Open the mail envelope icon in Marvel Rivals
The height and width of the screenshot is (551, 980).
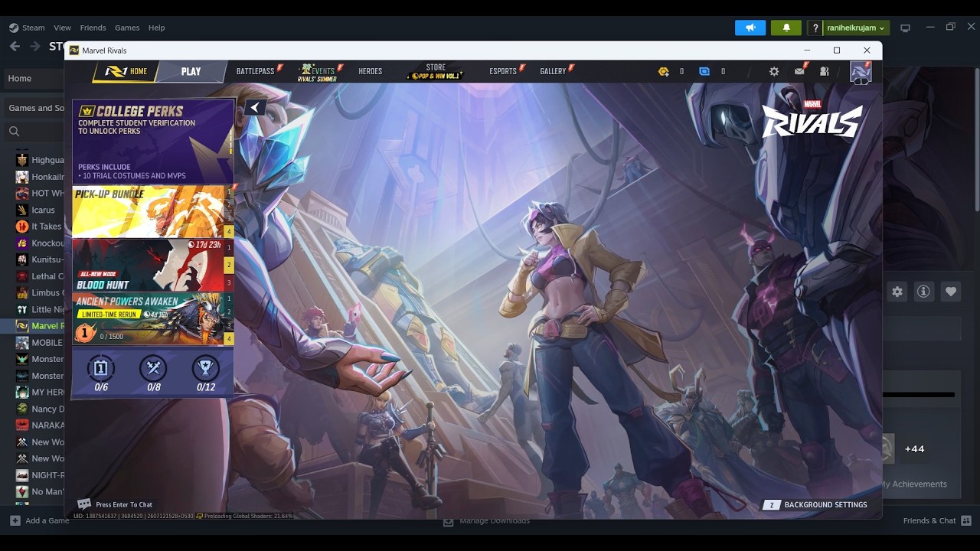click(x=799, y=71)
